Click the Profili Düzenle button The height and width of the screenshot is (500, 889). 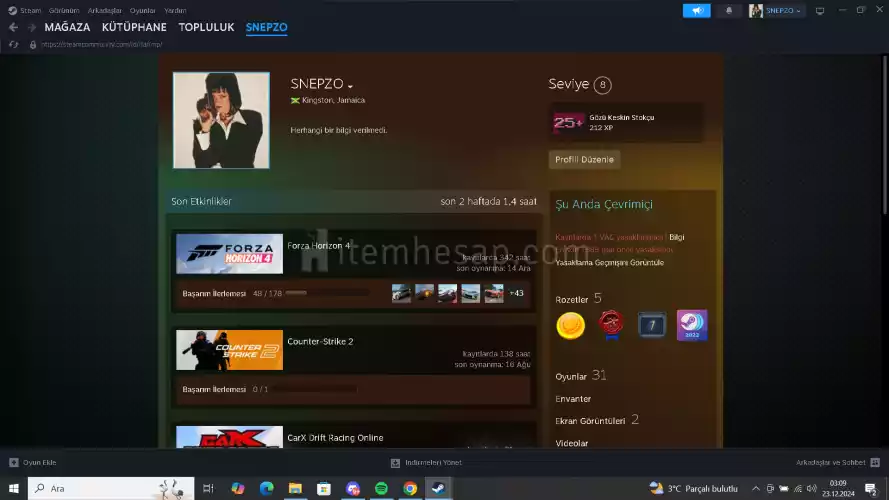585,160
